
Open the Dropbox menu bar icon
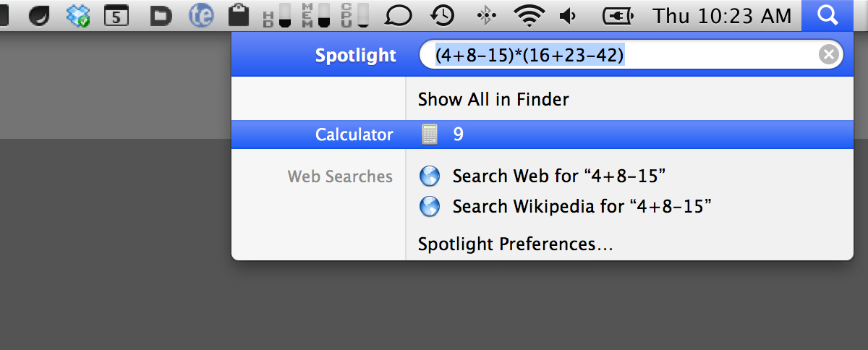(77, 15)
